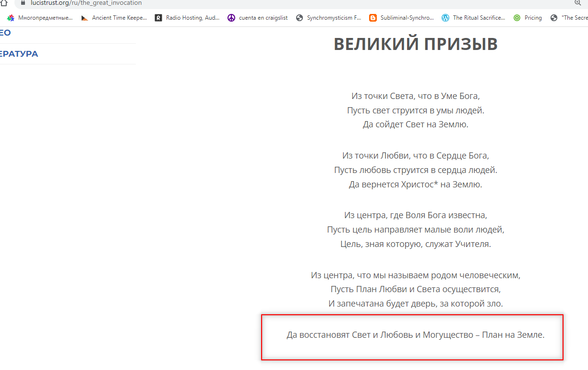
Task: Open the Synchromysticism F... bookmark
Action: tap(329, 18)
